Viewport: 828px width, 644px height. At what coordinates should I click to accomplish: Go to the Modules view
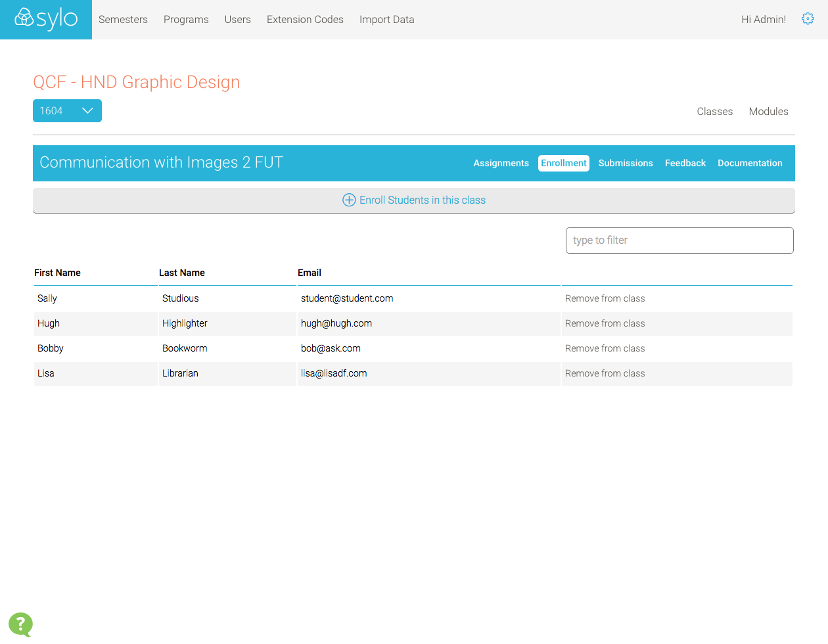click(768, 112)
